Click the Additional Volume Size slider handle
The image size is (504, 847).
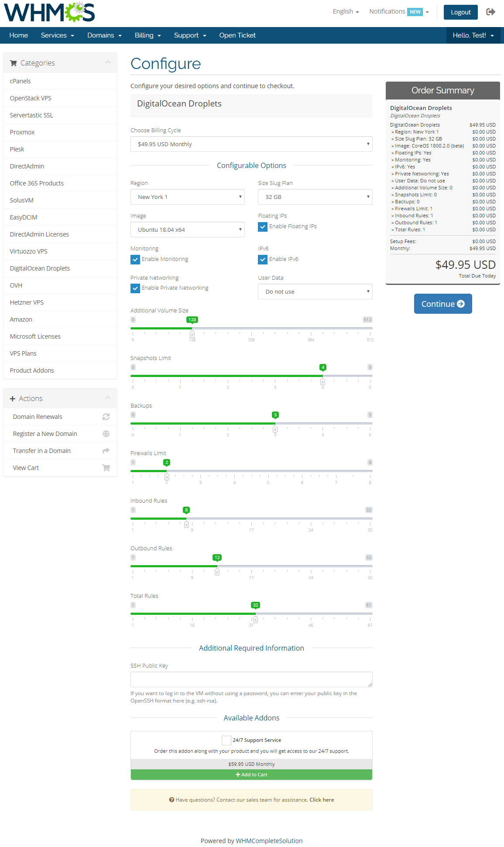point(192,334)
